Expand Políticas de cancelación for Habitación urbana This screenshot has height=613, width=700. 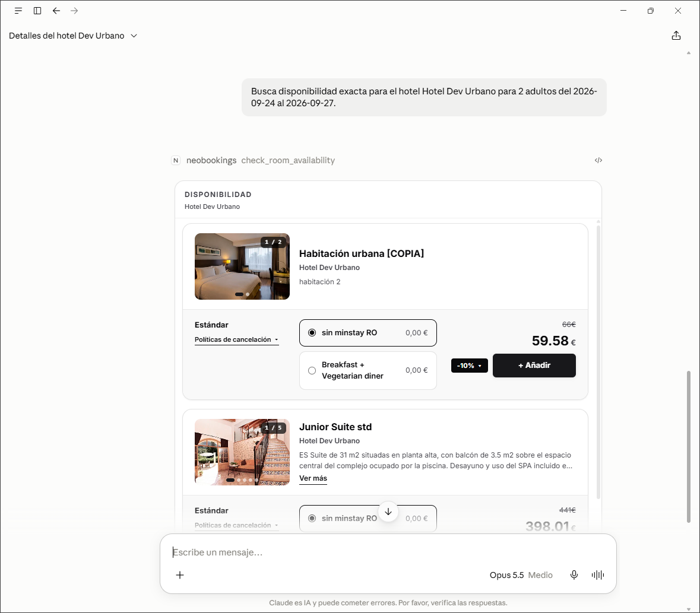237,339
